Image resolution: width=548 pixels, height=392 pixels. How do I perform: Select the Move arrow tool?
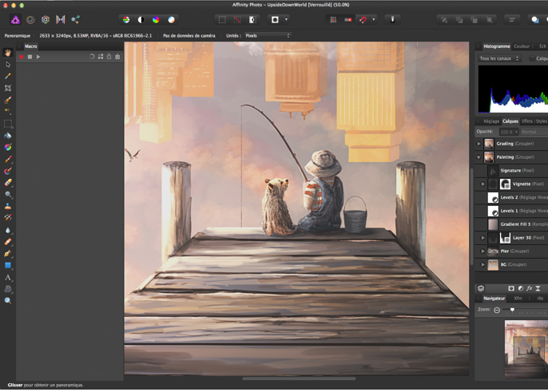tap(8, 65)
